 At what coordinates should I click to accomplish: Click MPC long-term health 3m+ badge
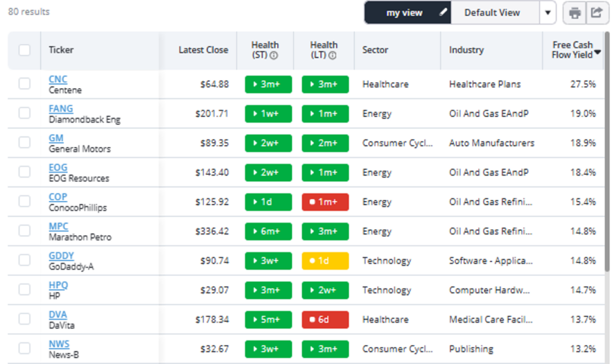(x=325, y=231)
